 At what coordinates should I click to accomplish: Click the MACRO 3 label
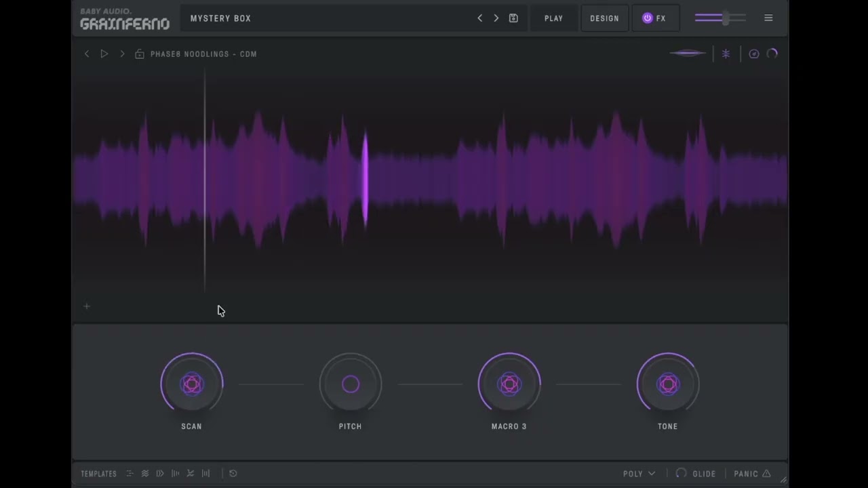[x=509, y=426]
